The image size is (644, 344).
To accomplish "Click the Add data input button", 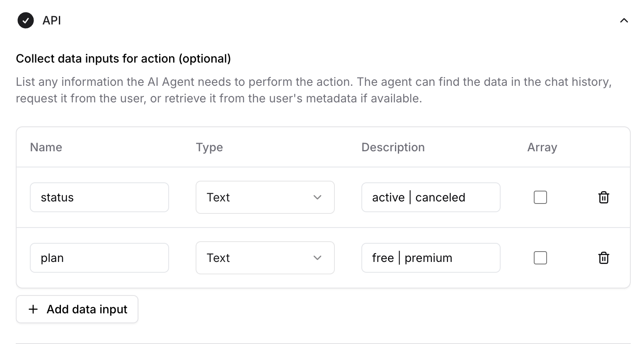I will pyautogui.click(x=77, y=309).
